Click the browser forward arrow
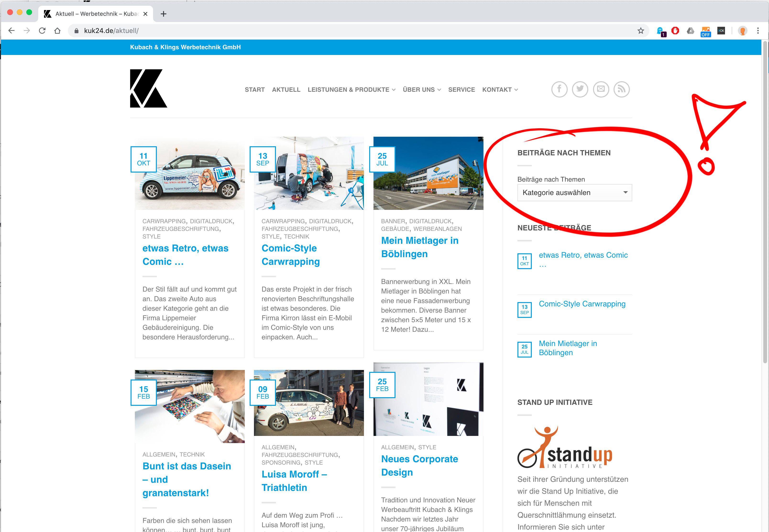This screenshot has height=532, width=769. coord(27,31)
